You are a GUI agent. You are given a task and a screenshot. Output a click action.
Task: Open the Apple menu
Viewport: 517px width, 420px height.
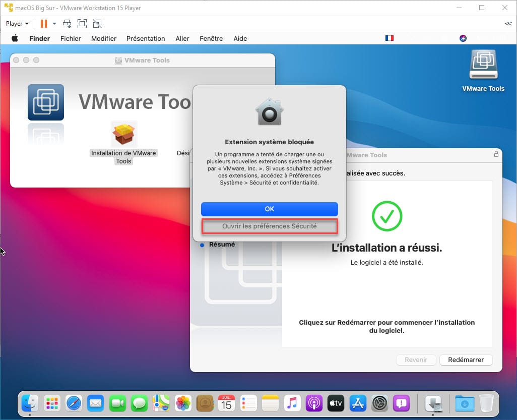coord(15,38)
